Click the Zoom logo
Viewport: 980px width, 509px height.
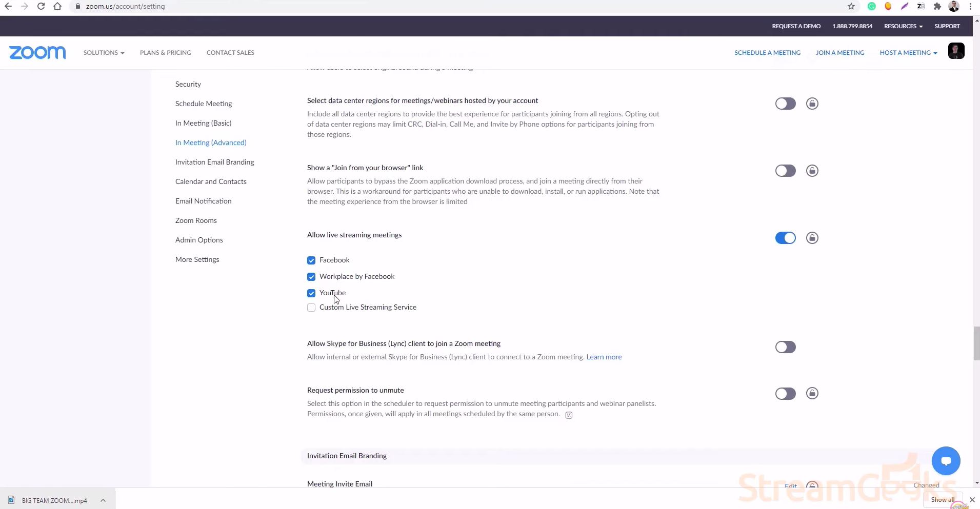[37, 52]
